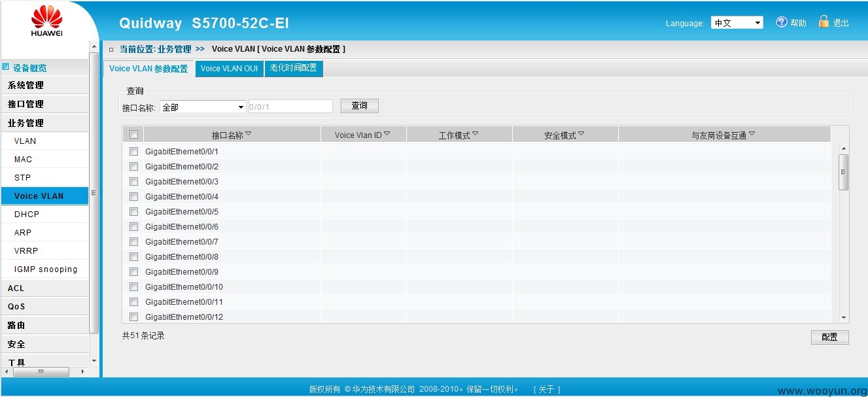
Task: Expand the QoS sidebar section
Action: pos(44,306)
